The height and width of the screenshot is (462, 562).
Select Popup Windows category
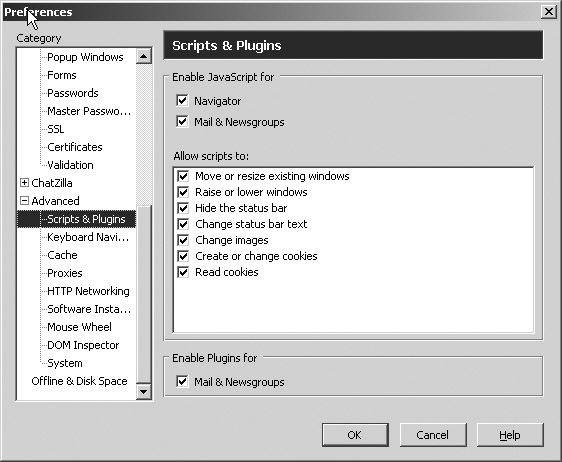point(85,57)
